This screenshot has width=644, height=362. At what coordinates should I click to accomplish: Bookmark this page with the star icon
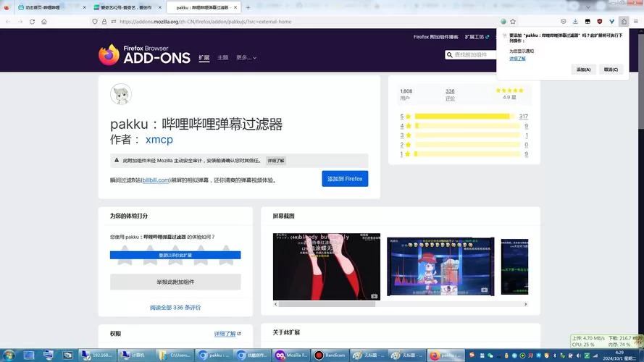click(513, 21)
